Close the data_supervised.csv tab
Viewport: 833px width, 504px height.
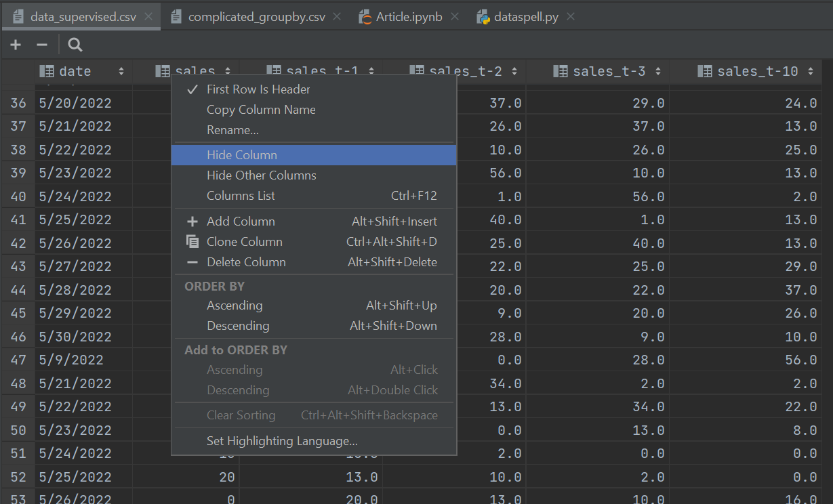[x=148, y=17]
